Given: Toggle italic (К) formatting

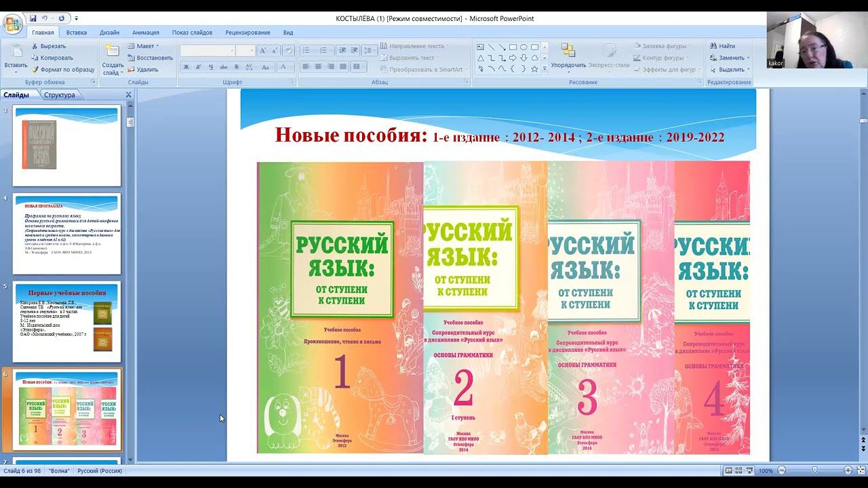Looking at the screenshot, I should click(198, 67).
